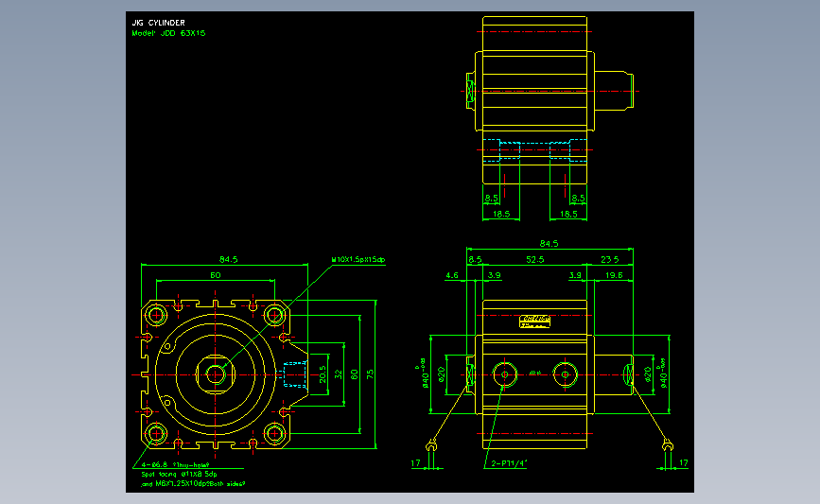Click the 23.5 dimension text
The width and height of the screenshot is (820, 504).
[x=610, y=259]
